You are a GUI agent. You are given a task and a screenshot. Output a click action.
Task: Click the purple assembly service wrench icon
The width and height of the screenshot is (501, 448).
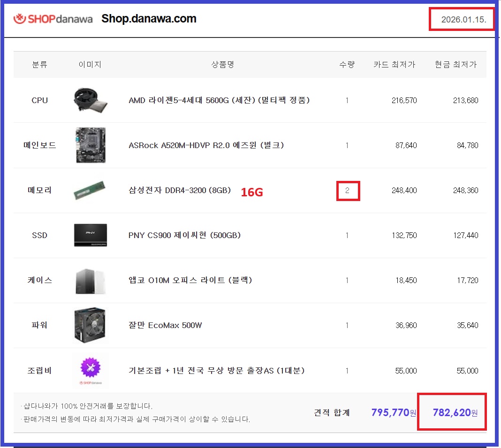click(90, 368)
